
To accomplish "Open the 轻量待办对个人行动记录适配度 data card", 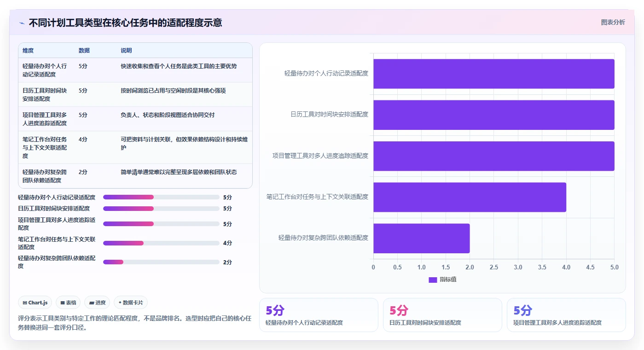I will (319, 315).
